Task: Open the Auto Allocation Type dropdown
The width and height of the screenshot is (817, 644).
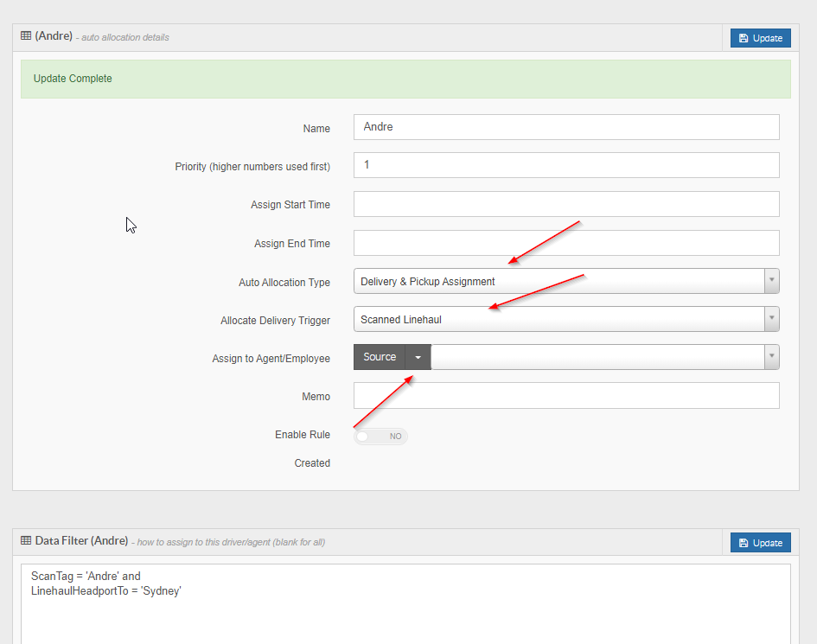Action: click(566, 281)
